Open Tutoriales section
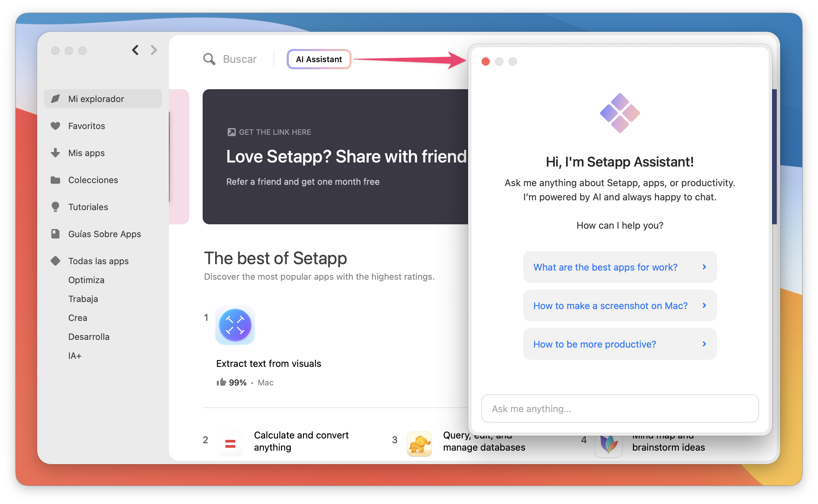The image size is (818, 504). coord(103,207)
